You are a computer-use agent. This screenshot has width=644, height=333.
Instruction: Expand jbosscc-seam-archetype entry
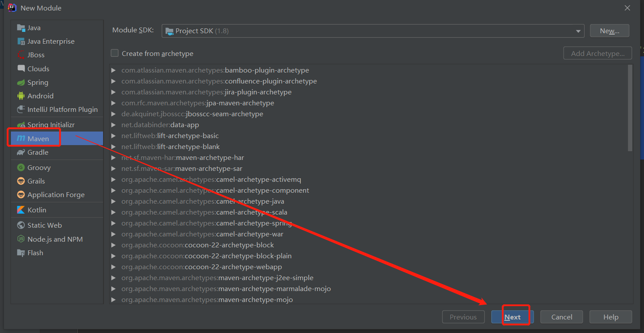[x=114, y=114]
